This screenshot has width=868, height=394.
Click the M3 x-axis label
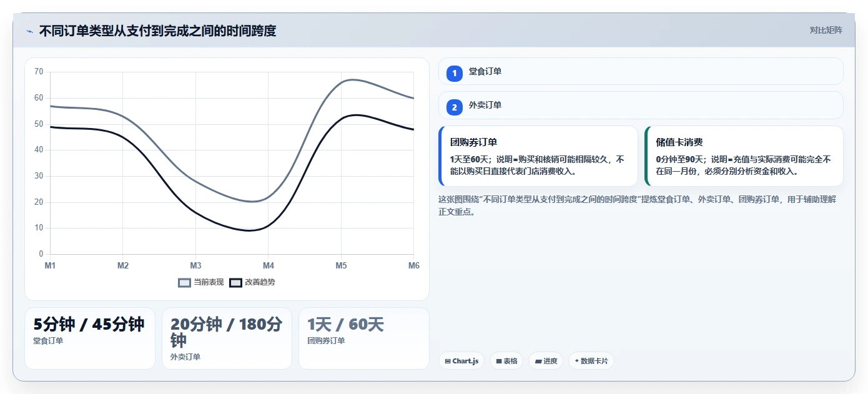(x=195, y=266)
